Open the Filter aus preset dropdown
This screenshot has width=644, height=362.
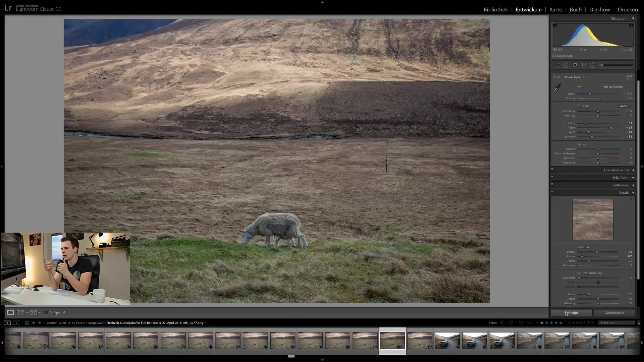pyautogui.click(x=617, y=323)
